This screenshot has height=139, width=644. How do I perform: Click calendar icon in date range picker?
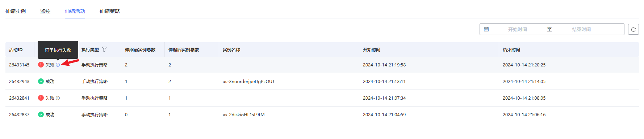(x=486, y=29)
